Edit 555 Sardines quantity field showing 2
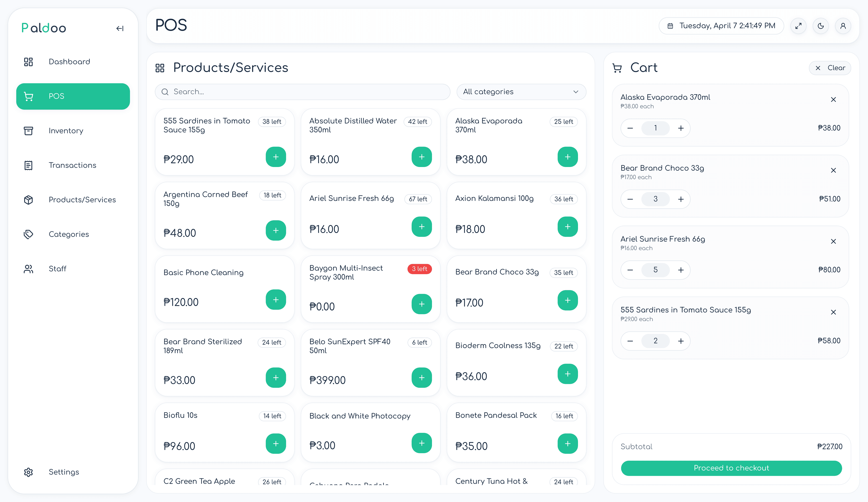The image size is (868, 502). pyautogui.click(x=655, y=341)
